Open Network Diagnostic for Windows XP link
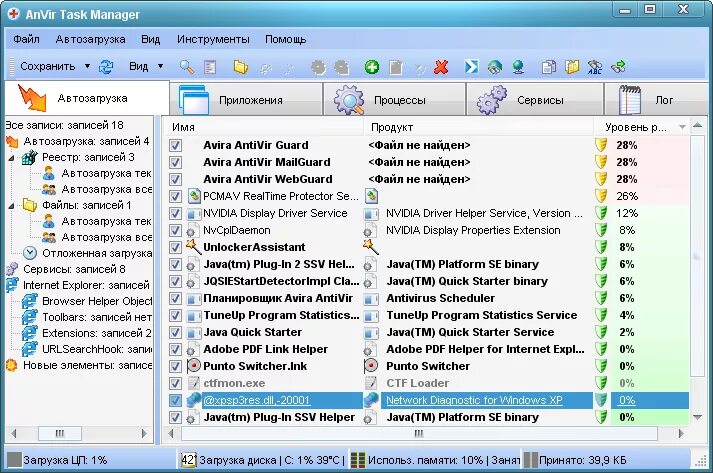The height and width of the screenshot is (473, 713). pos(474,400)
